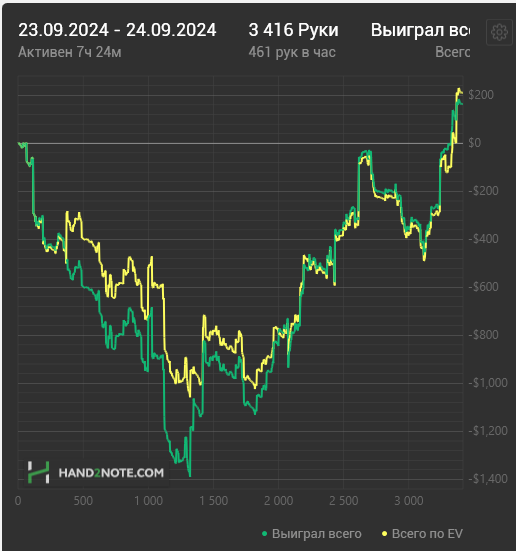This screenshot has height=551, width=516.
Task: Click the 'Всего' truncated subtitle under winnings
Action: (452, 52)
